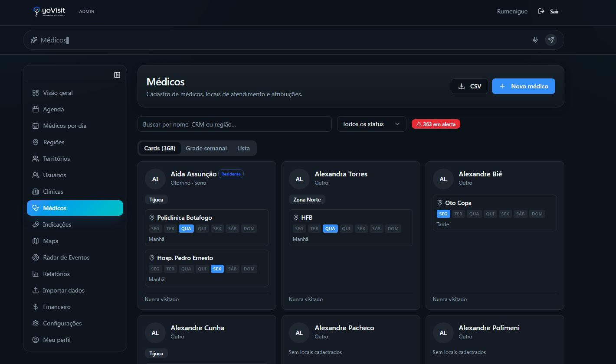Toggle QUA day on HFB location
Image resolution: width=616 pixels, height=364 pixels.
pyautogui.click(x=330, y=228)
